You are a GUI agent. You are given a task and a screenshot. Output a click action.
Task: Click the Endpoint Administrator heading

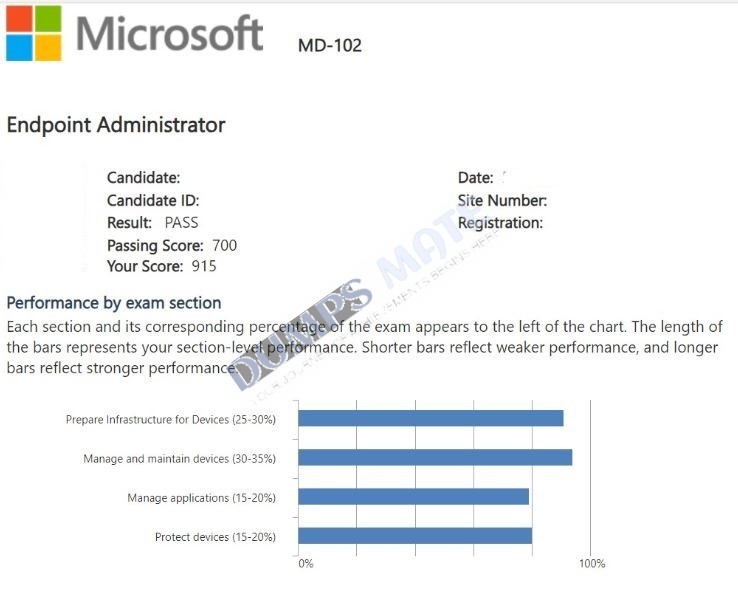click(116, 125)
